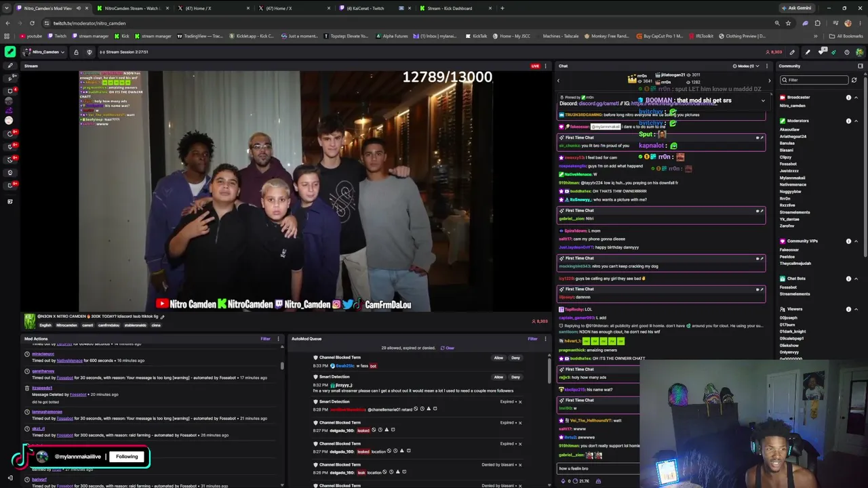Open the miracienycc user in Mod Actions
The height and width of the screenshot is (488, 868).
pyautogui.click(x=43, y=354)
